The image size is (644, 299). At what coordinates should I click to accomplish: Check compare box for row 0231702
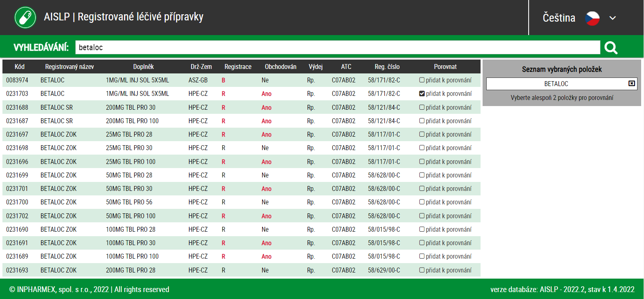click(x=422, y=216)
